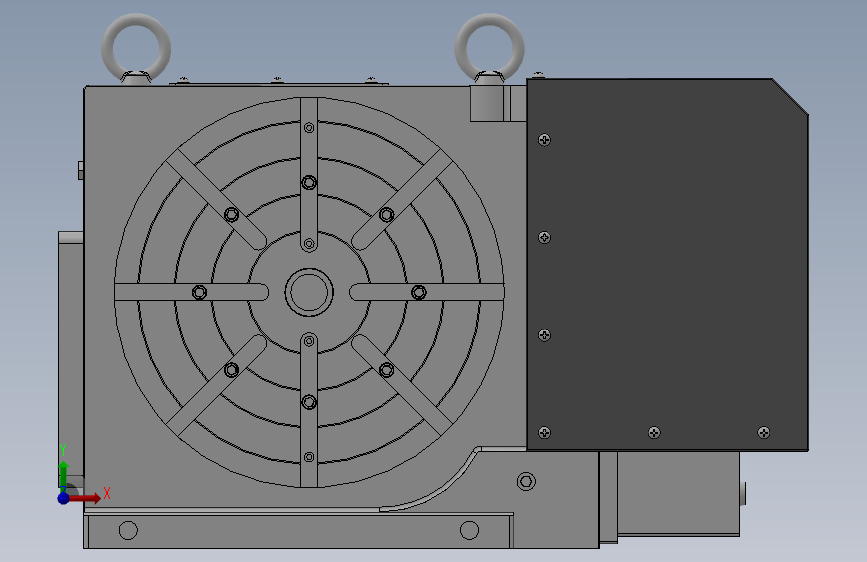Select bolt in the right horizontal T-slot

[x=419, y=292]
